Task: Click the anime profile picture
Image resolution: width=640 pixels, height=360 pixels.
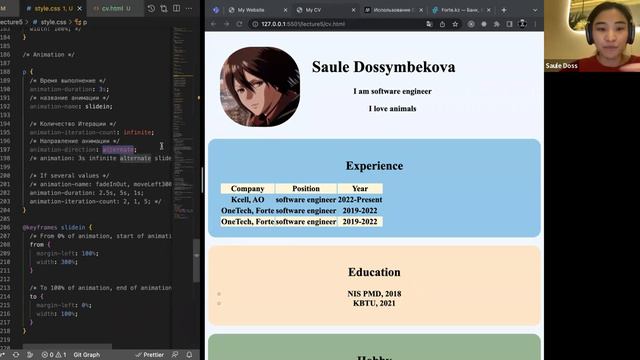Action: 260,87
